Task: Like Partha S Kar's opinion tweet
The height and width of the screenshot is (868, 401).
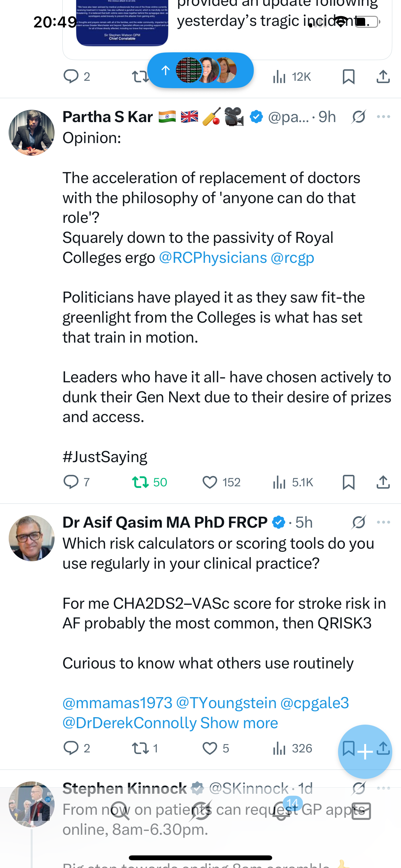Action: tap(210, 482)
